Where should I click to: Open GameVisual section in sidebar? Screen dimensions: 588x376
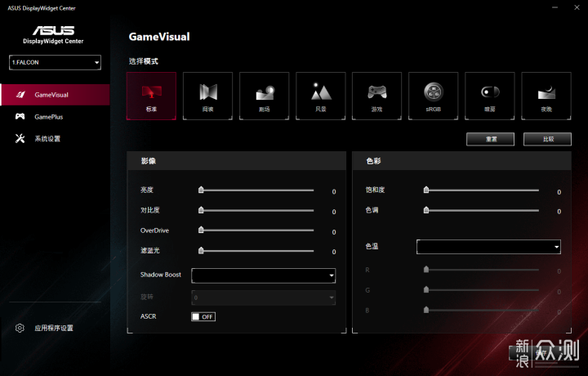(x=56, y=95)
